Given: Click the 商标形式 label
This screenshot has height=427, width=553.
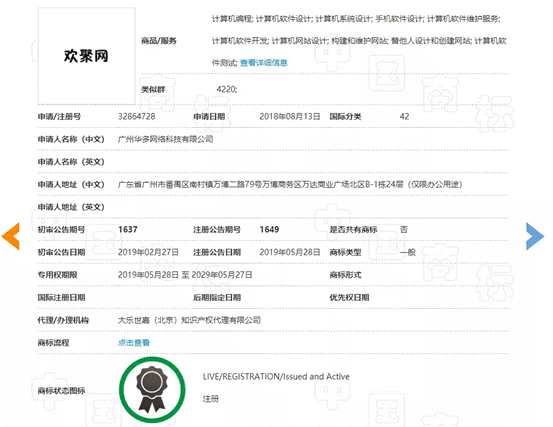Looking at the screenshot, I should coord(345,275).
